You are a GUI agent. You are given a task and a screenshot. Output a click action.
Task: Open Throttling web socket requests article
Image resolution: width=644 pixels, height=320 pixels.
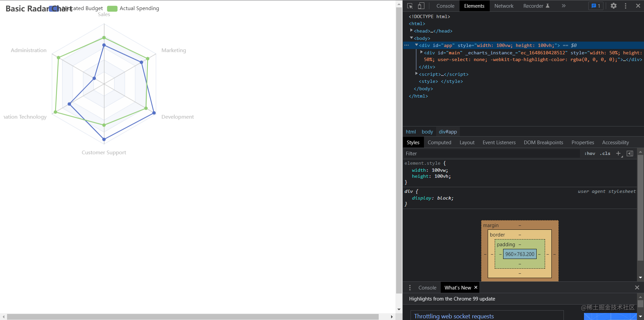point(454,316)
